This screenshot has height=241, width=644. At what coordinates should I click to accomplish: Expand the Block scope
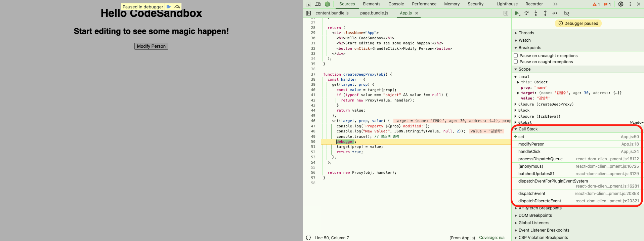(515, 110)
